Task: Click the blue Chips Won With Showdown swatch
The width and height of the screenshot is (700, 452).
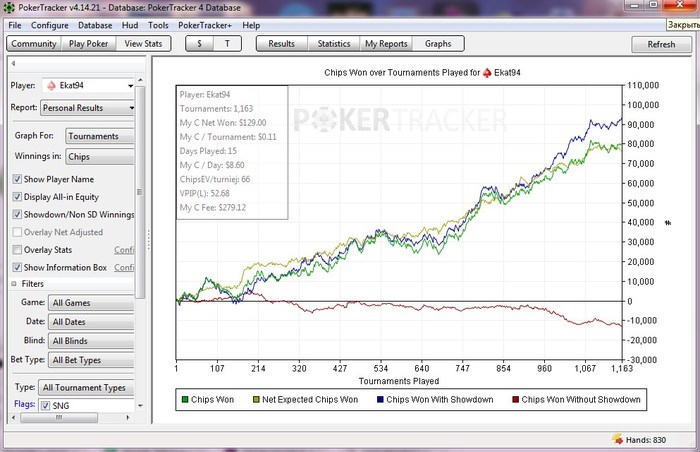Action: coord(380,400)
